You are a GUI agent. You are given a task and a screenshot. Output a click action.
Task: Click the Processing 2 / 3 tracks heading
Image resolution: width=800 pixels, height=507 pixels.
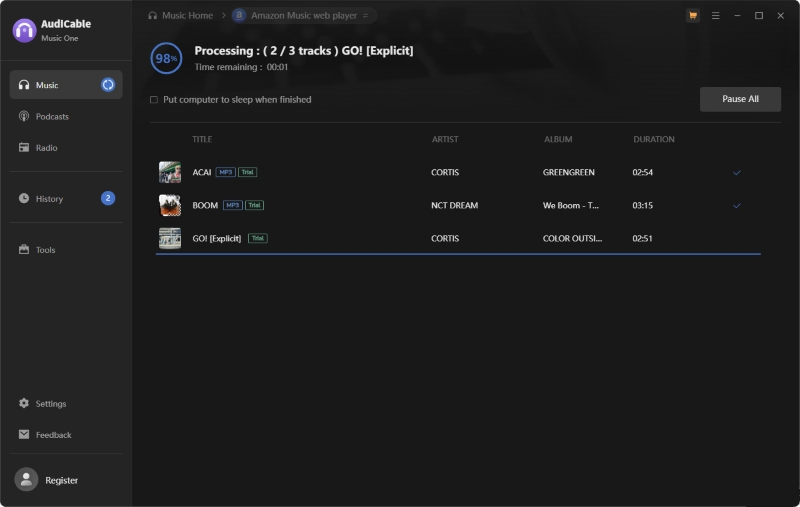tap(304, 50)
